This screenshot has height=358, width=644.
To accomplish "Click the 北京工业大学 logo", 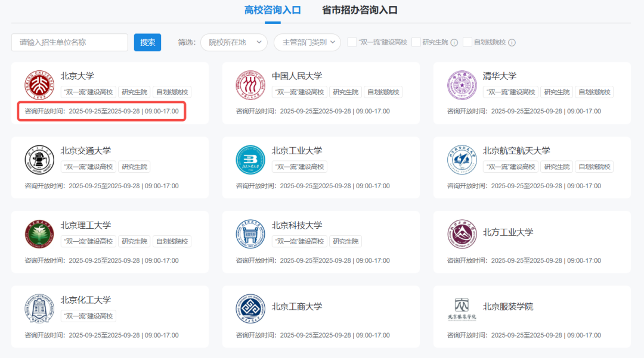I will click(x=250, y=160).
